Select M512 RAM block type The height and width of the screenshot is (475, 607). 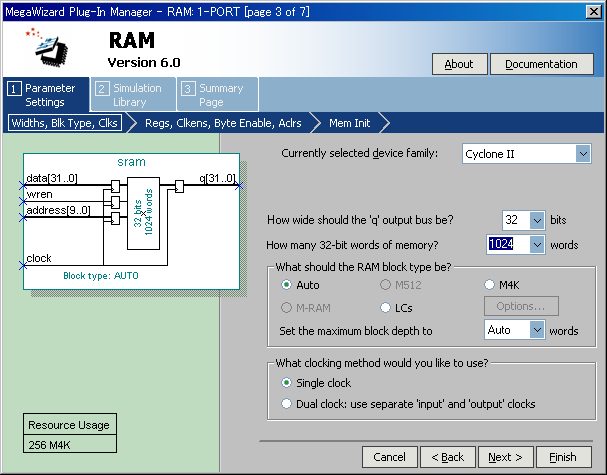point(401,285)
